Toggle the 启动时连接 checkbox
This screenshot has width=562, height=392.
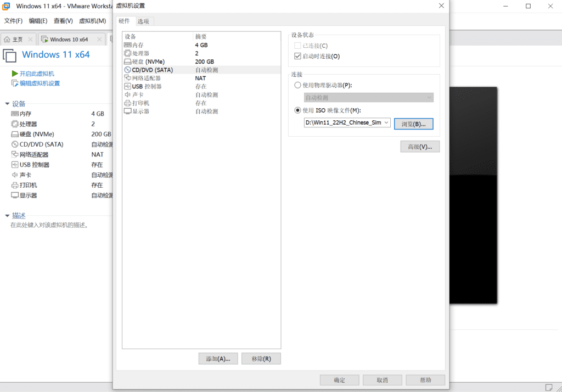(298, 56)
